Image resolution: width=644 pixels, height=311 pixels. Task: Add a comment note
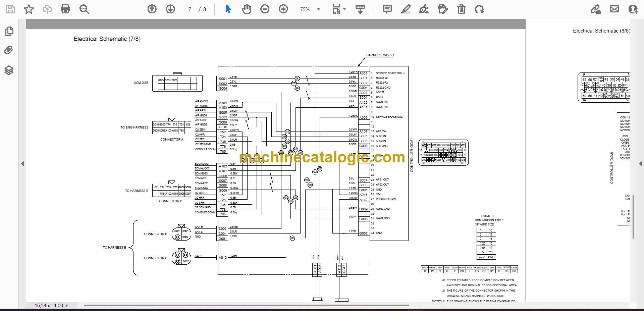pos(387,9)
